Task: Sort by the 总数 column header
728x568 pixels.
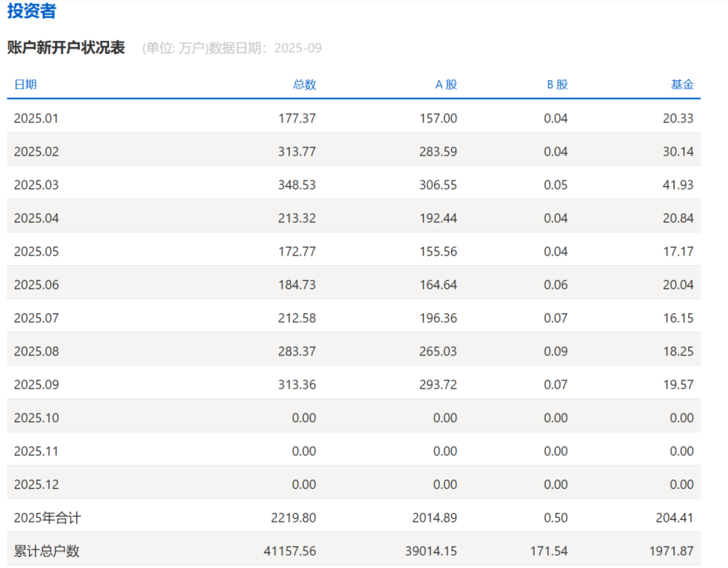Action: 305,84
